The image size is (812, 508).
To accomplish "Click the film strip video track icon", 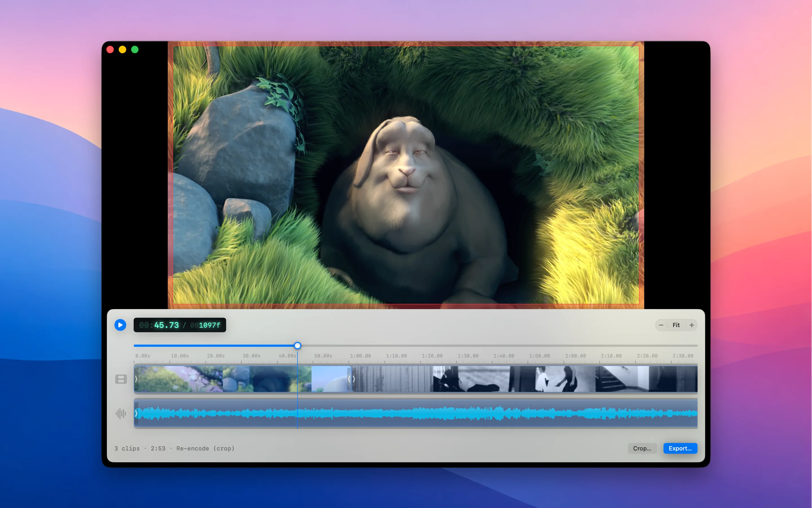I will pos(121,379).
